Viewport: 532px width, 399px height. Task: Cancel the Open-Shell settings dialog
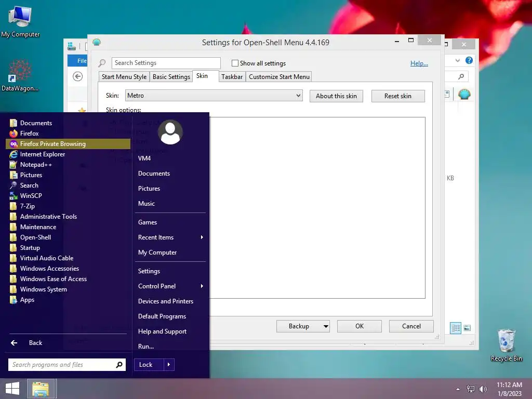pos(411,326)
